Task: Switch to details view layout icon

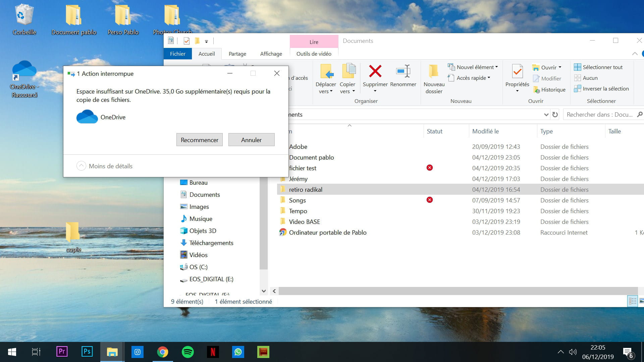Action: coord(633,301)
